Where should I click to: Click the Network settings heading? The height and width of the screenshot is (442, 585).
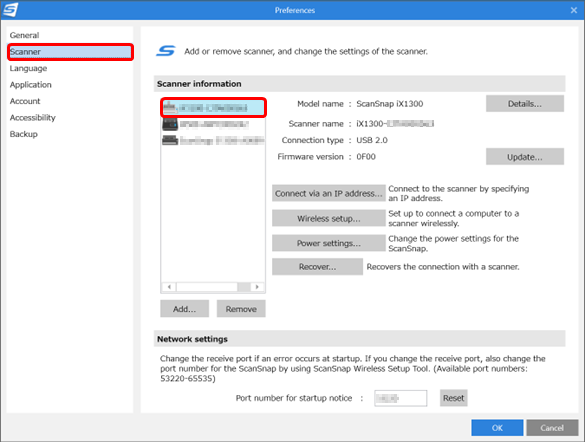point(192,339)
